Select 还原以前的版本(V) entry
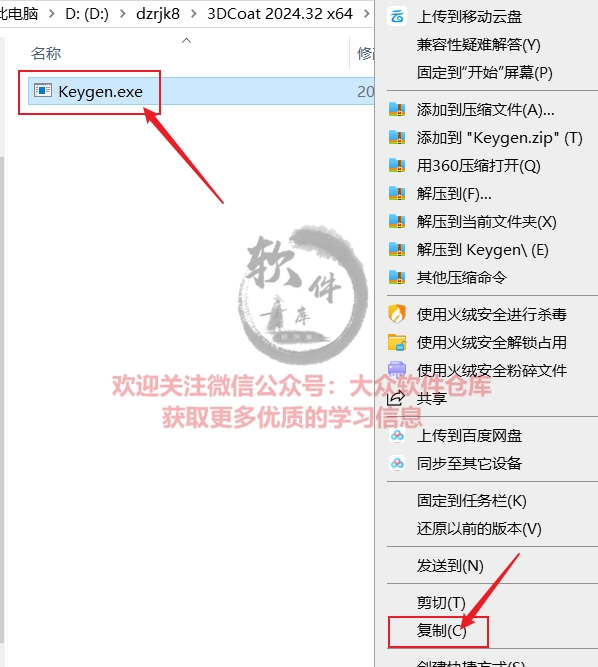The height and width of the screenshot is (667, 598). 479,529
